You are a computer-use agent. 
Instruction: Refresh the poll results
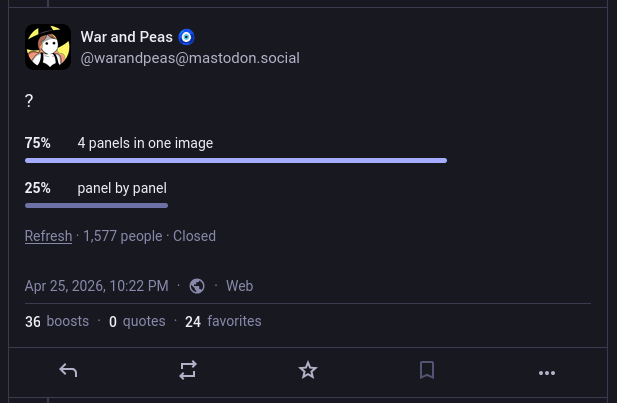[x=48, y=236]
